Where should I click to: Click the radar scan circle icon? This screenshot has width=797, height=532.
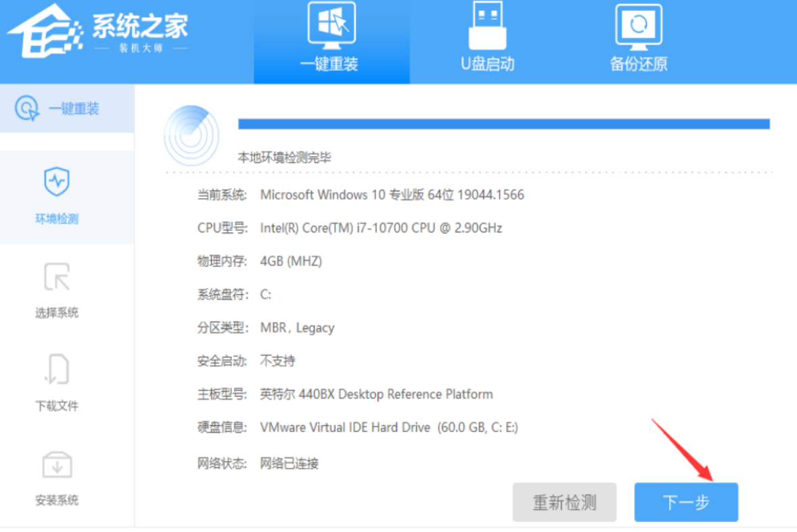click(192, 136)
